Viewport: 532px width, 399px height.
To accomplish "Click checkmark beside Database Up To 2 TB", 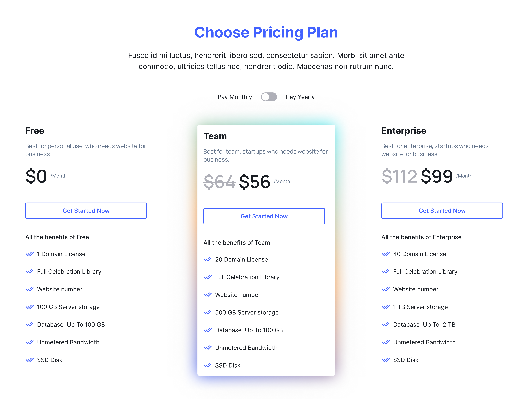I will click(386, 325).
